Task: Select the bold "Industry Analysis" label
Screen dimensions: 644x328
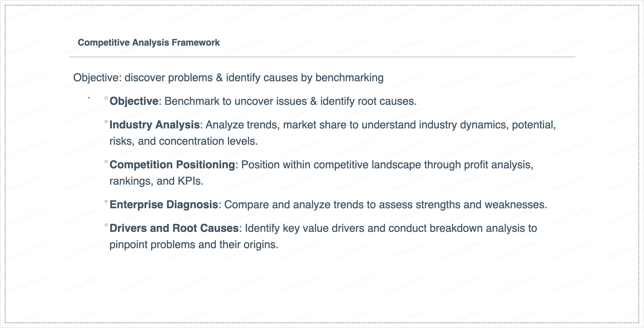Action: 154,125
